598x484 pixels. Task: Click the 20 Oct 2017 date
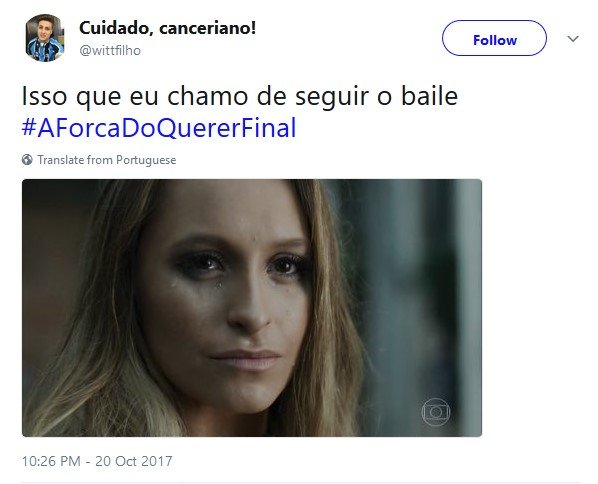[x=133, y=461]
